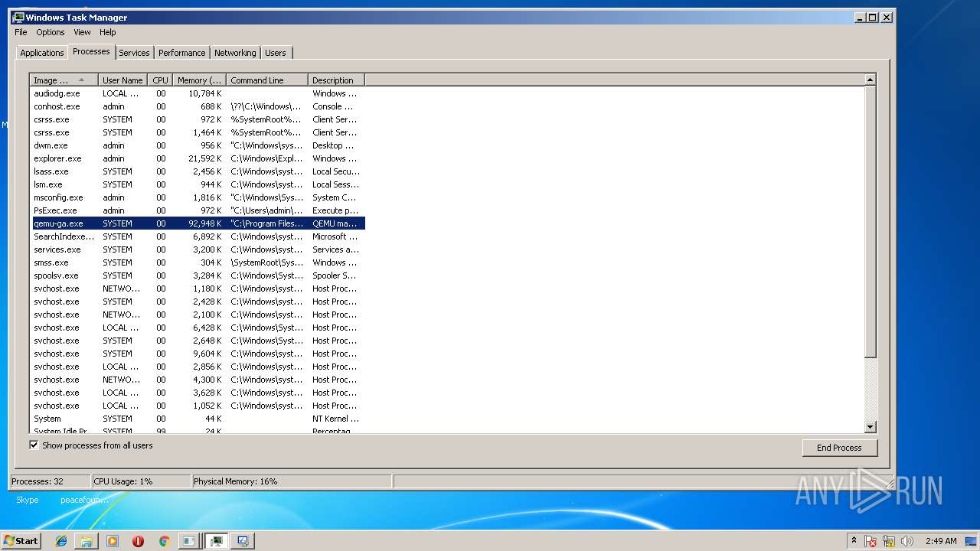The width and height of the screenshot is (980, 551).
Task: Select the PsExec.exe process row
Action: point(198,210)
